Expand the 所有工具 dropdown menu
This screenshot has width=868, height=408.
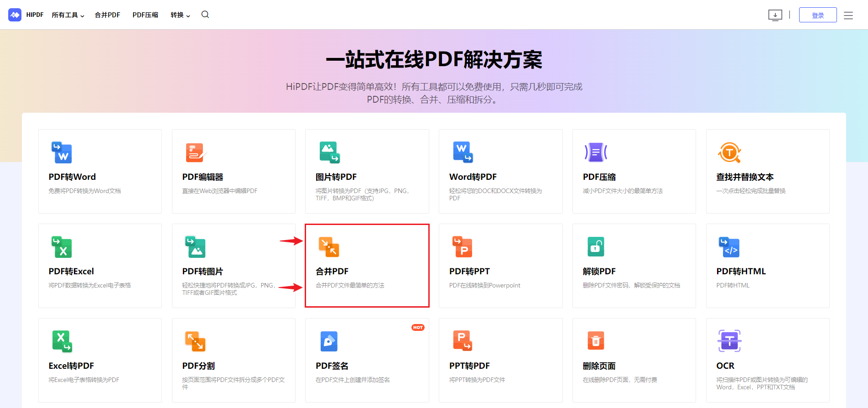[x=68, y=15]
